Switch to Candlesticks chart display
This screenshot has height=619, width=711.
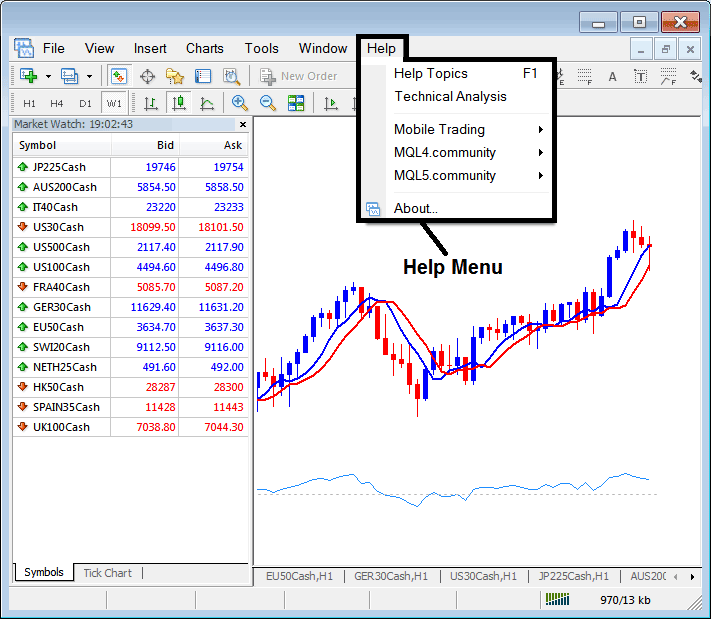point(179,103)
